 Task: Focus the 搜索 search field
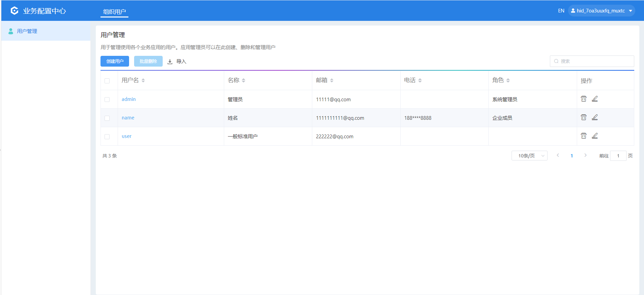click(x=592, y=61)
